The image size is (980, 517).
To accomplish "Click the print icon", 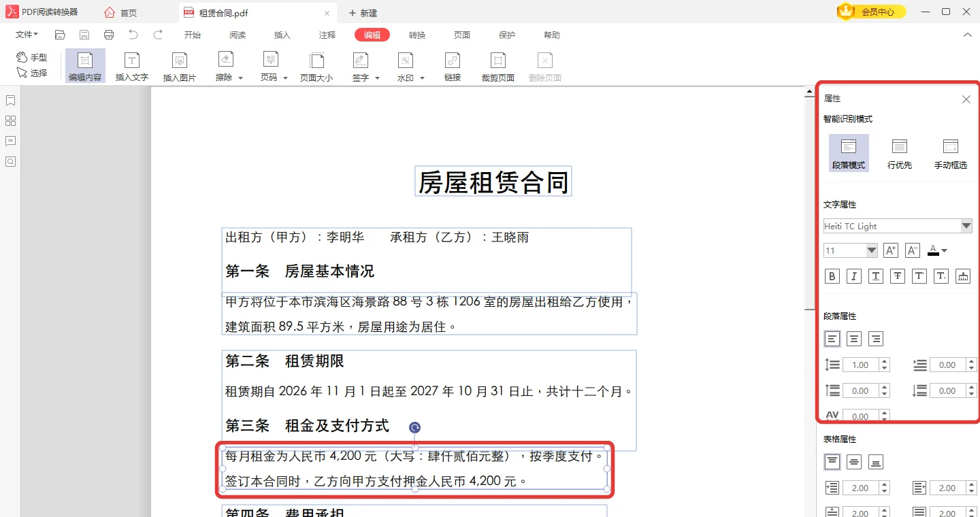I will tap(109, 35).
